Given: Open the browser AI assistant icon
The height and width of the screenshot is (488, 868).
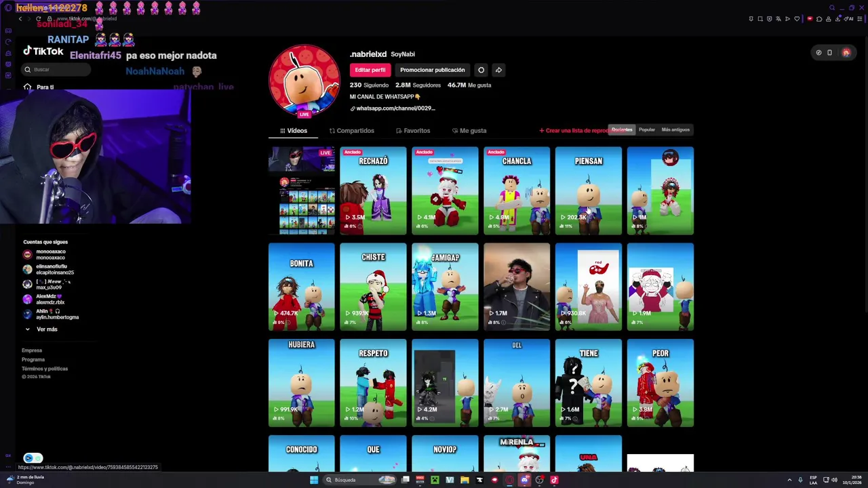Looking at the screenshot, I should click(x=848, y=19).
